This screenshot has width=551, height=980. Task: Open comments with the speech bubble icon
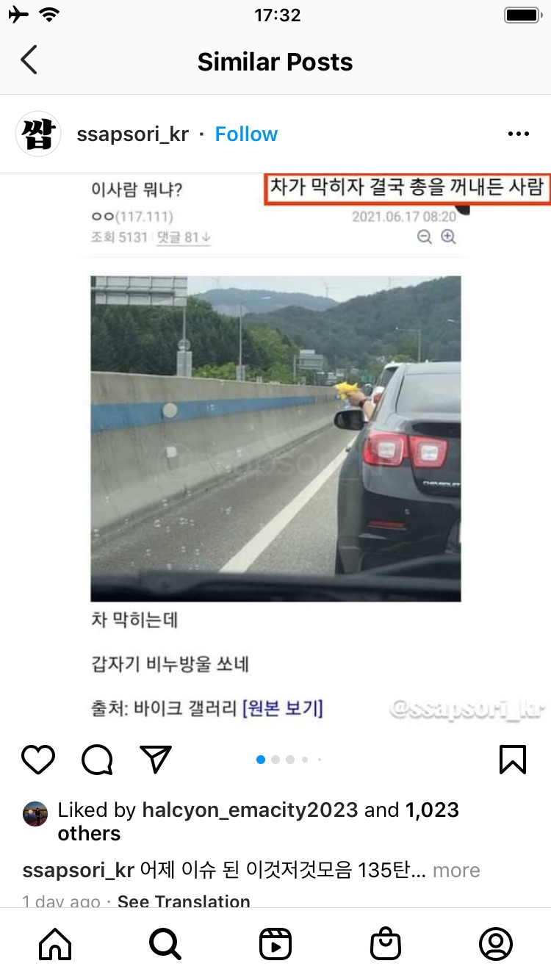[97, 760]
